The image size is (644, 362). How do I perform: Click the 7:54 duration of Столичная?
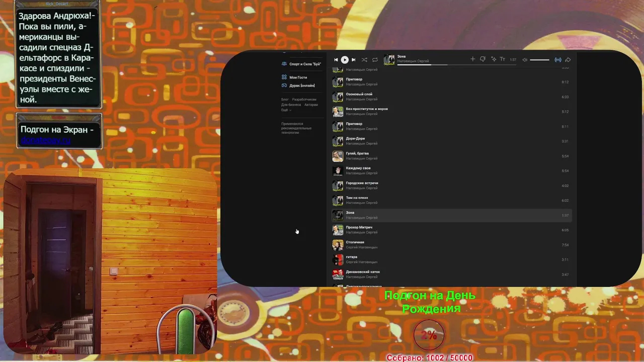click(565, 245)
